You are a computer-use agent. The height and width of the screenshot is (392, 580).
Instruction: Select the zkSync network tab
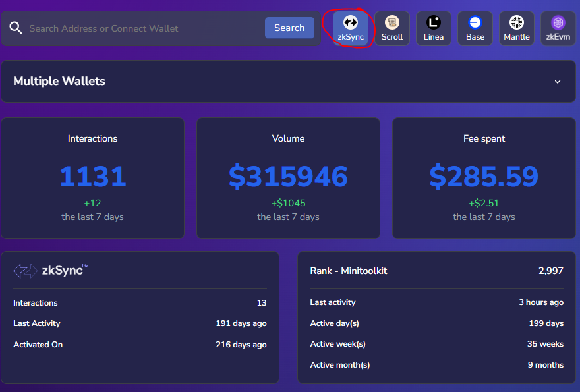[351, 28]
